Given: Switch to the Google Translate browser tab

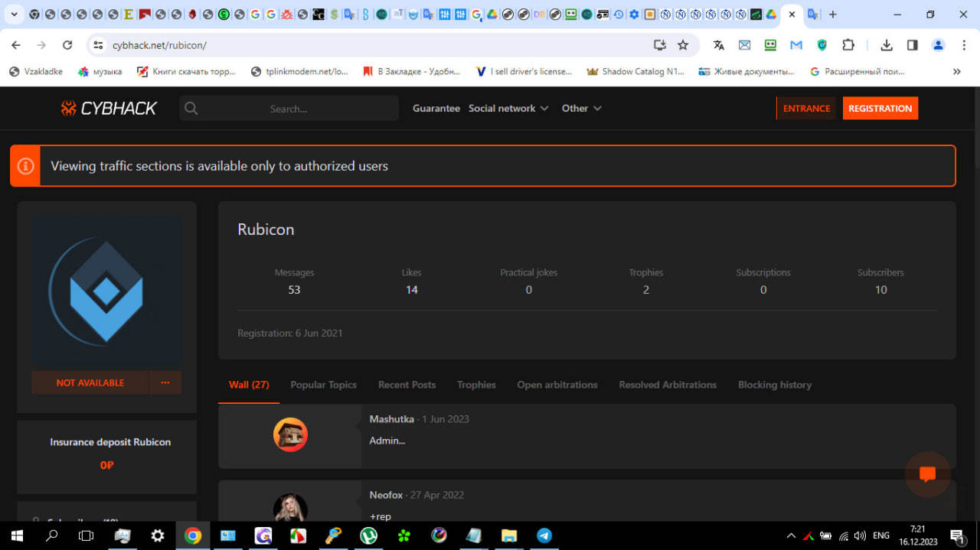Looking at the screenshot, I should click(813, 14).
